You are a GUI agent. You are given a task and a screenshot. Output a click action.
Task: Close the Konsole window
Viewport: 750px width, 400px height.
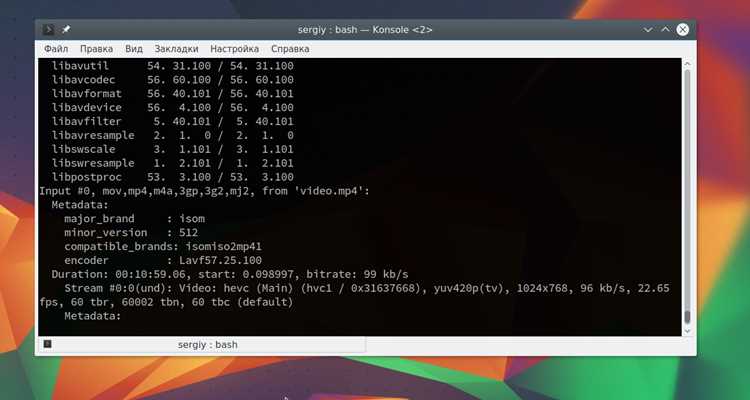tap(683, 30)
